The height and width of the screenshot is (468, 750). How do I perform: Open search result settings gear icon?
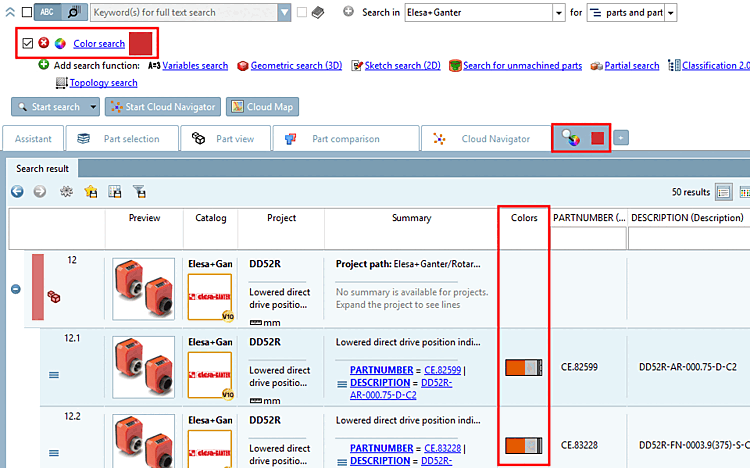(x=66, y=192)
